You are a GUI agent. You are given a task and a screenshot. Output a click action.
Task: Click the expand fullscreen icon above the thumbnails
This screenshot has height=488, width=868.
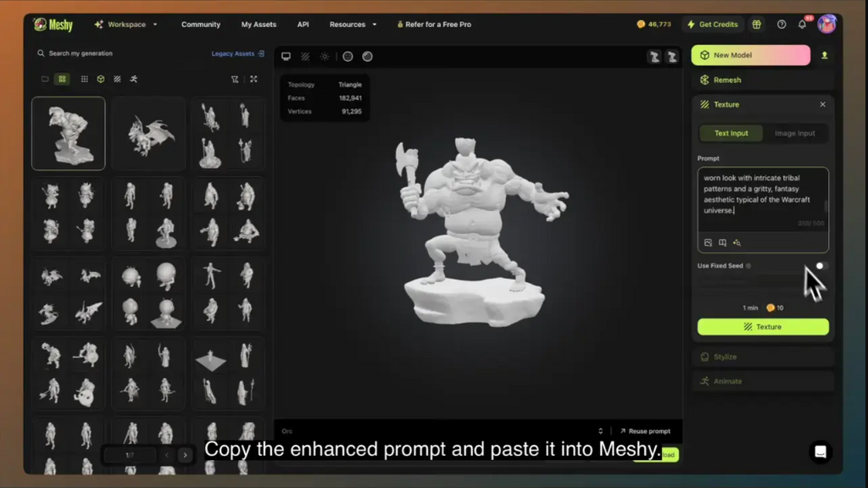click(x=253, y=79)
